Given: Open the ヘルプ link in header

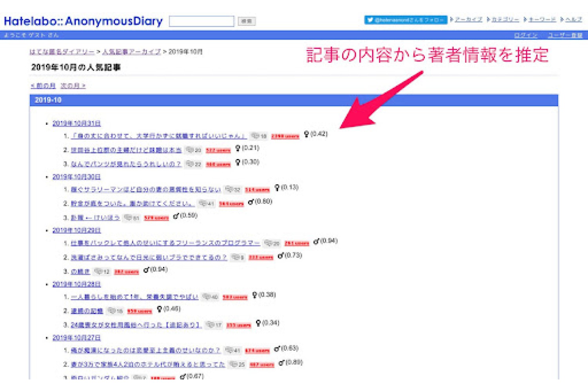Looking at the screenshot, I should (573, 19).
